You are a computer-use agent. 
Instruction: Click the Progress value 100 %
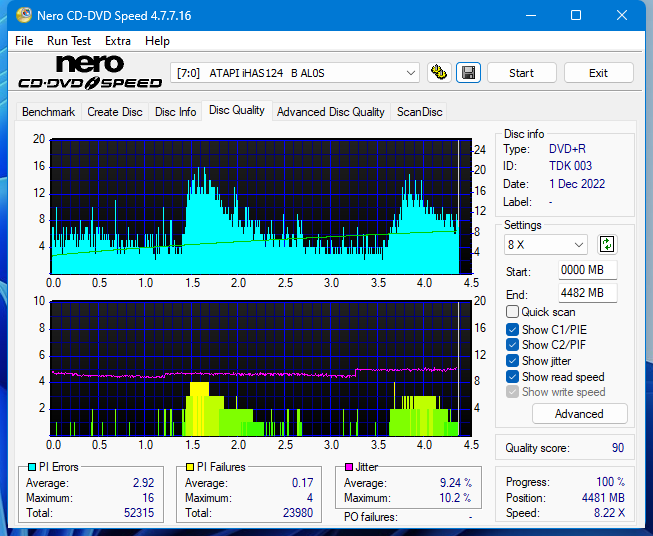pyautogui.click(x=611, y=482)
